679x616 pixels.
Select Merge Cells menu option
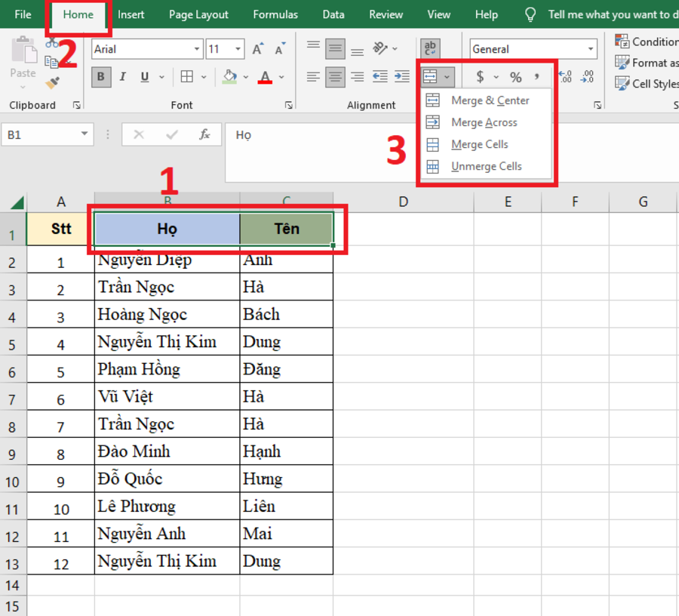coord(486,144)
